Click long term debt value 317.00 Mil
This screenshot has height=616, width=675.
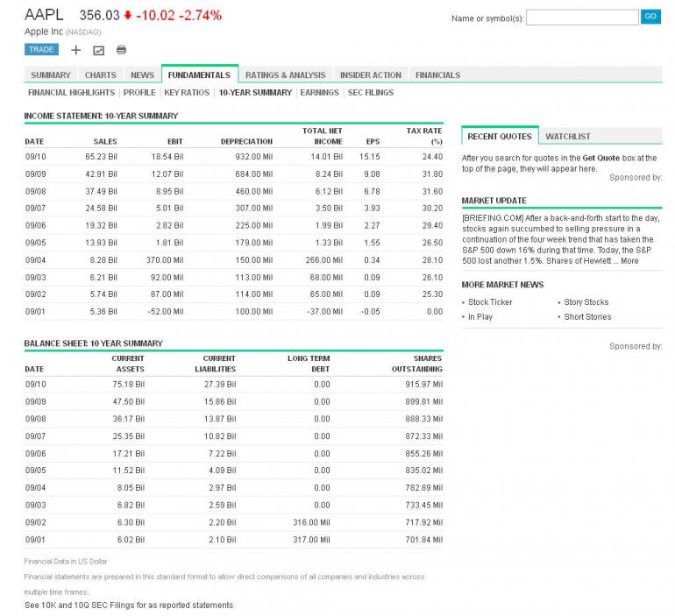coord(312,540)
